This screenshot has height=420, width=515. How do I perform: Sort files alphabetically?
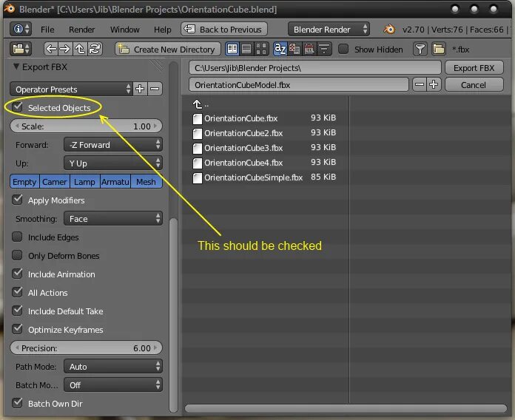point(280,50)
